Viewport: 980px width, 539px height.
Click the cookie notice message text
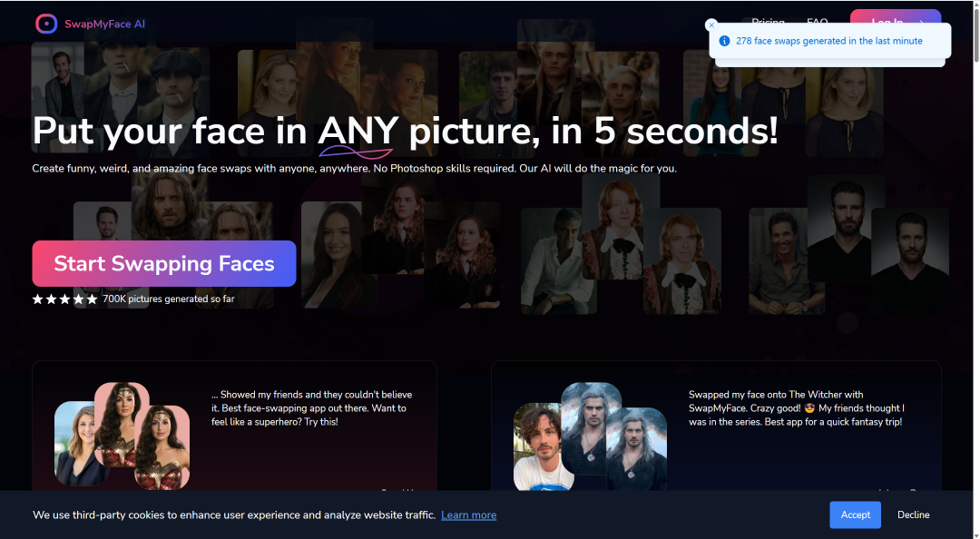click(234, 515)
